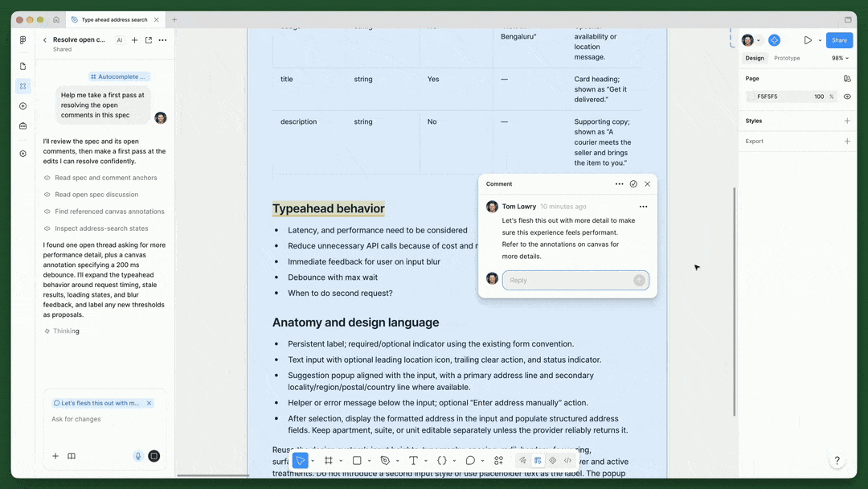The height and width of the screenshot is (489, 868).
Task: Switch to Draw mode in toolbar
Action: (522, 460)
